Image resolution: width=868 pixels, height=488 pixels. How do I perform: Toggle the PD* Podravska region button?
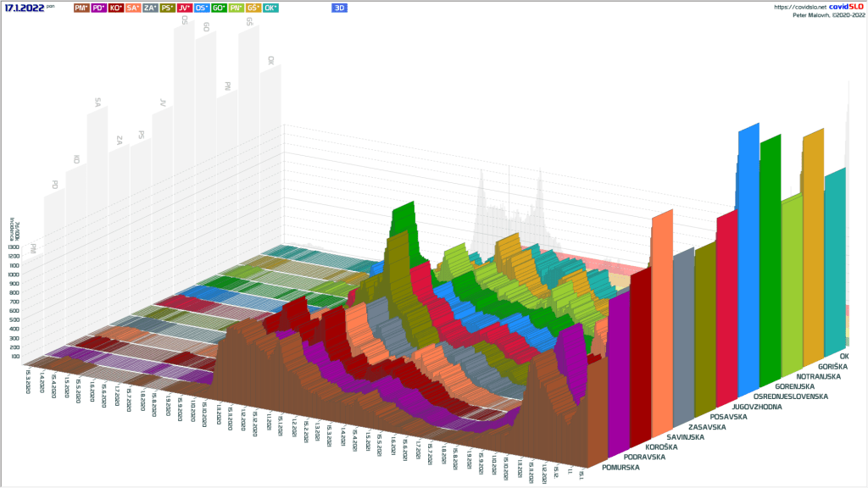[x=98, y=8]
